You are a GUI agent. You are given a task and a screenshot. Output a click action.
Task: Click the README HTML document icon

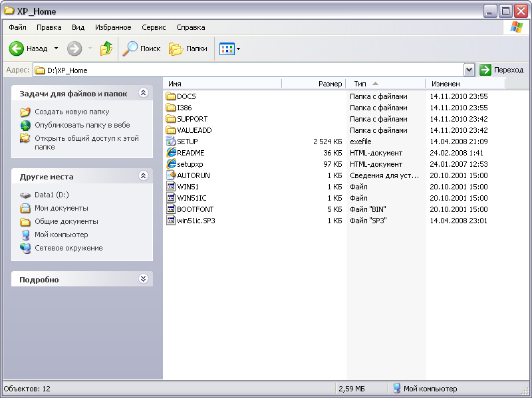click(x=171, y=153)
